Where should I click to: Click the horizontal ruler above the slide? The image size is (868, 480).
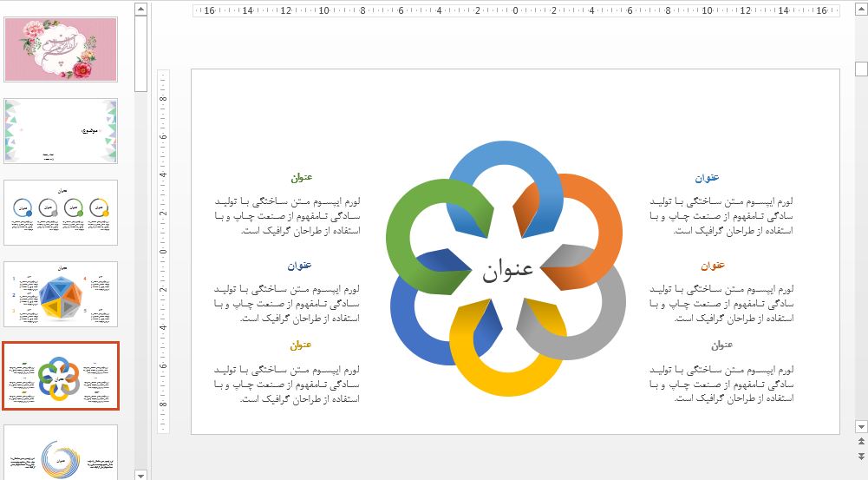(x=515, y=11)
